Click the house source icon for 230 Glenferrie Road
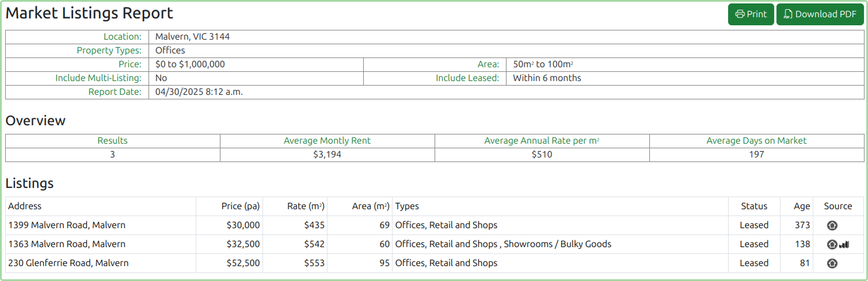 click(832, 263)
